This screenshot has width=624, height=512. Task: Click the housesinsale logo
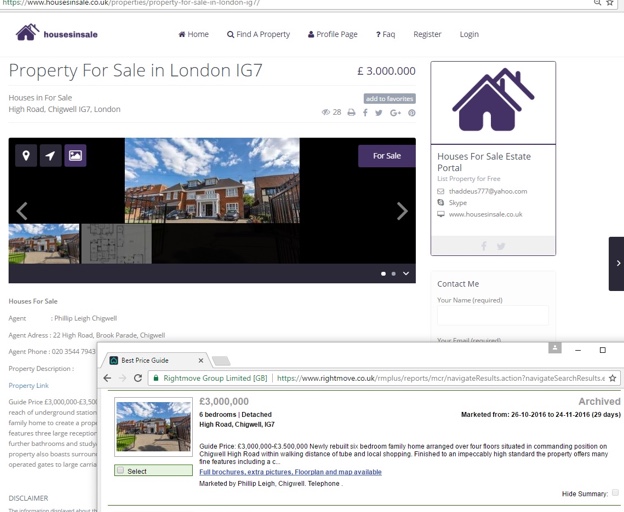point(56,33)
